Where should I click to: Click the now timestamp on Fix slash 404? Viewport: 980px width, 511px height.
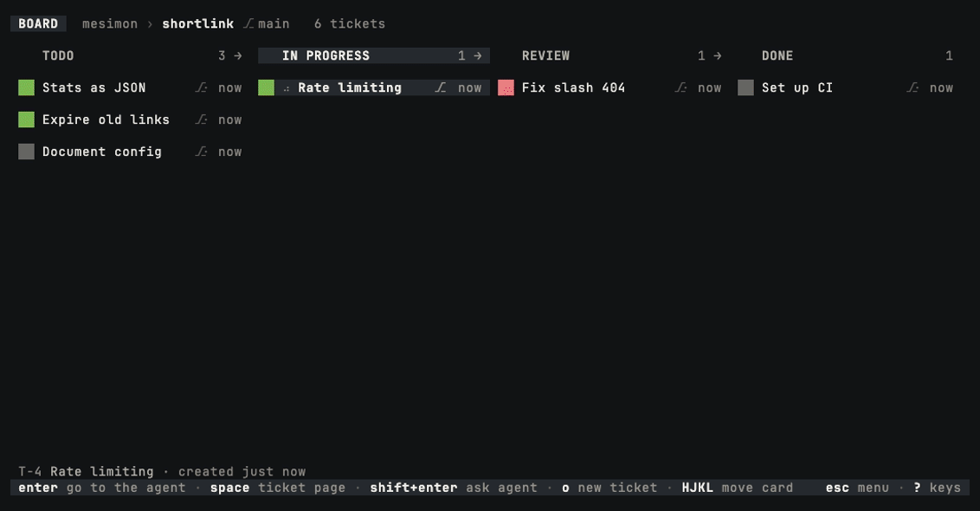[x=709, y=88]
